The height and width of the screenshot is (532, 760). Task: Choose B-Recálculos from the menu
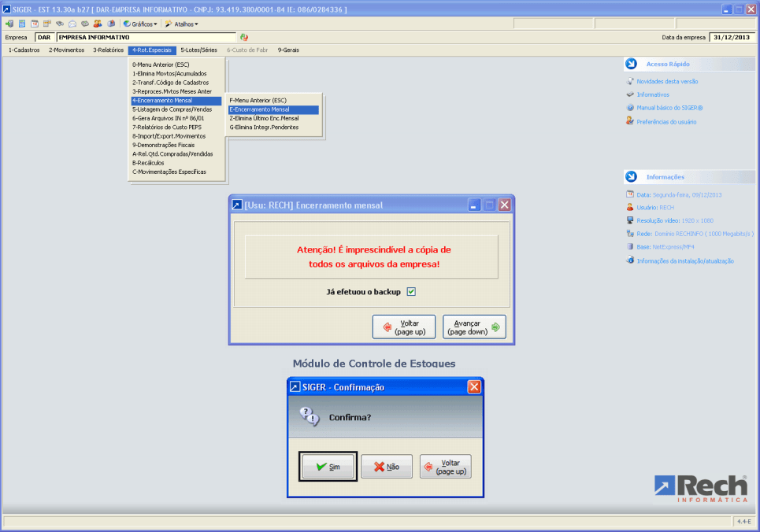tap(176, 163)
